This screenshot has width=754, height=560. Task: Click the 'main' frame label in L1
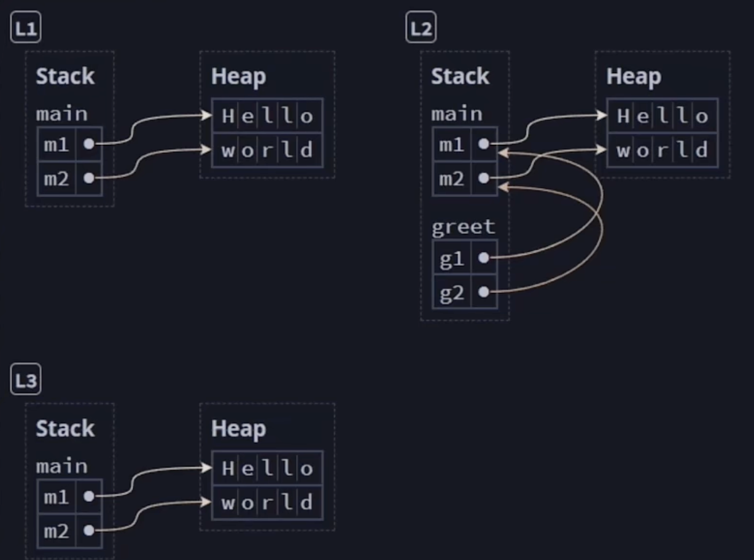(x=61, y=114)
